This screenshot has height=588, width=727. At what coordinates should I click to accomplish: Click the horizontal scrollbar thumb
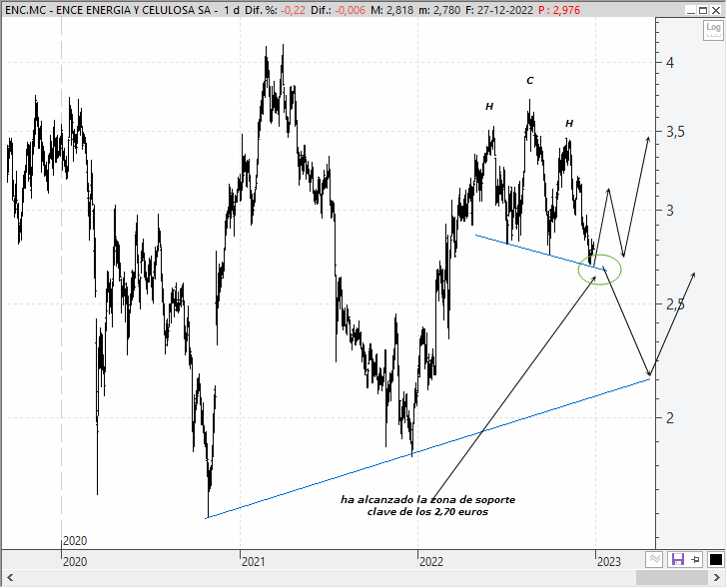coord(671,577)
